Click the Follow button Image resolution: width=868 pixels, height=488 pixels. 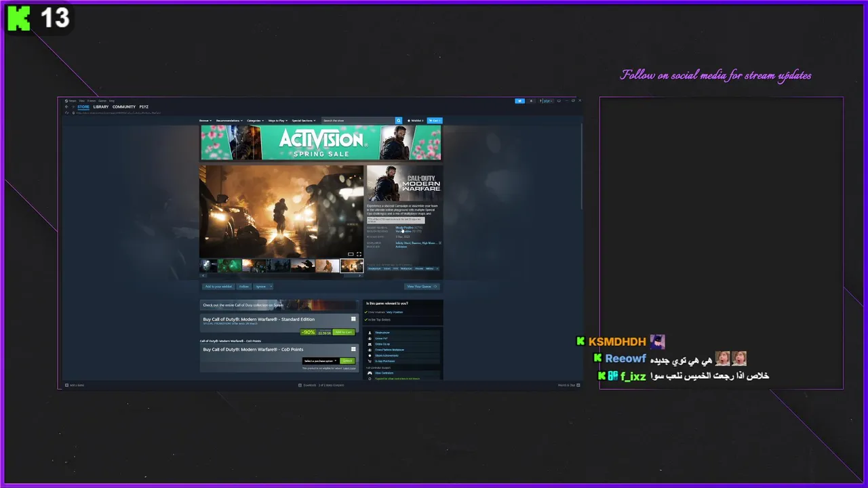point(244,287)
